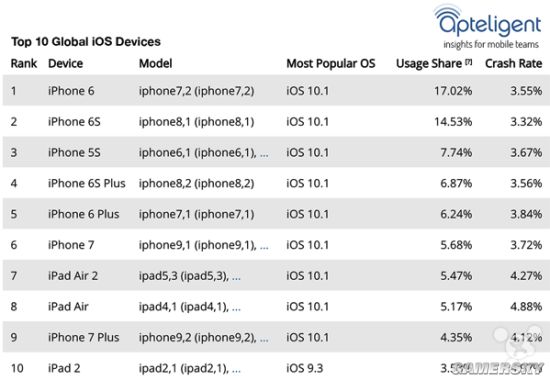Expand the iPad 2 model ellipsis
The image size is (550, 380).
[236, 370]
